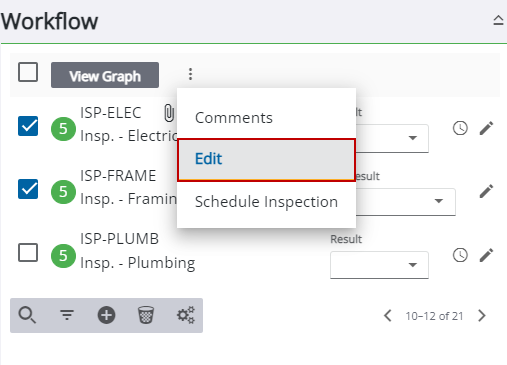Click the clock icon on ISP-ELEC row

(460, 128)
